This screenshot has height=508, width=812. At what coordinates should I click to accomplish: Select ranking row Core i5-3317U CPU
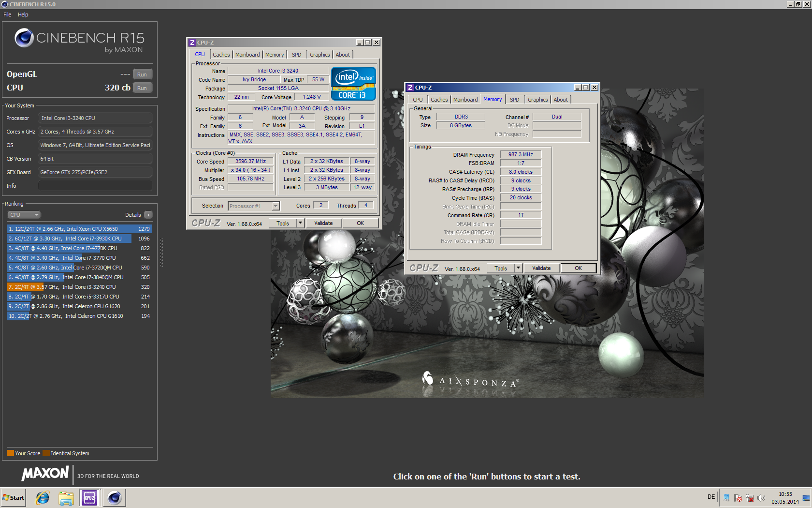[80, 297]
